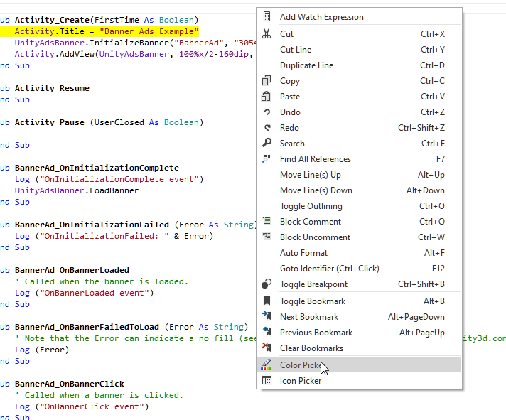Select Block Comment menu item
The image size is (506, 420).
(x=359, y=221)
